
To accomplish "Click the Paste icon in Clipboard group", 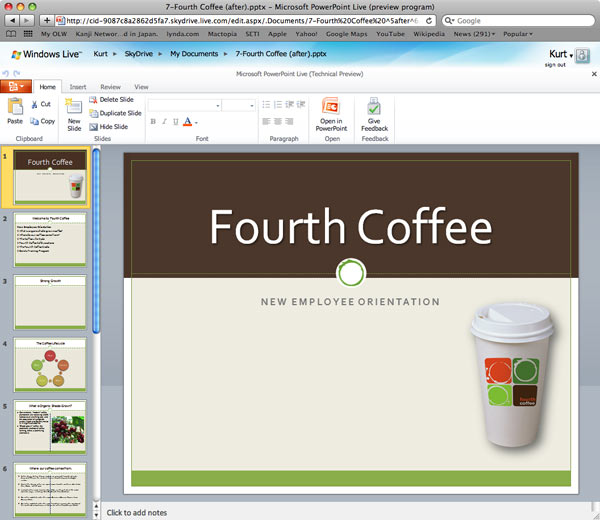I will click(15, 107).
